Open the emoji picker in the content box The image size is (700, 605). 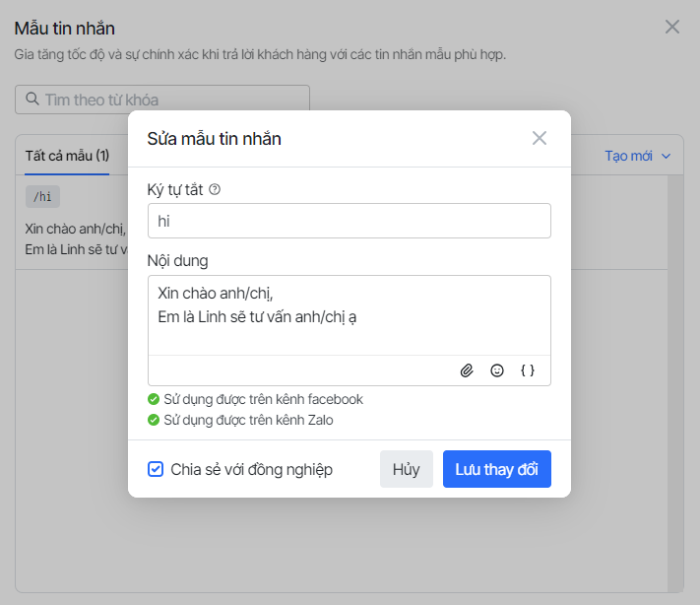tap(497, 370)
